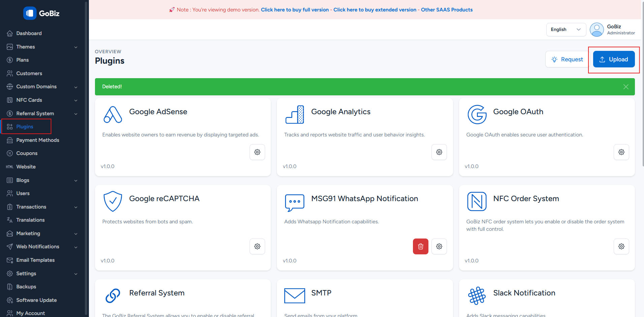Open Google reCAPTCHA settings gear
The image size is (644, 317).
pyautogui.click(x=257, y=247)
